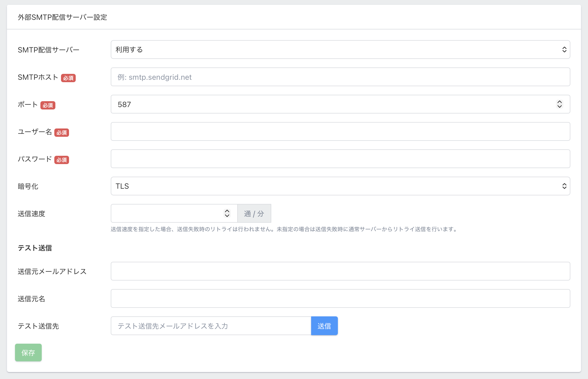The height and width of the screenshot is (379, 588).
Task: Increase 送信速度 with up stepper arrow
Action: click(x=227, y=211)
